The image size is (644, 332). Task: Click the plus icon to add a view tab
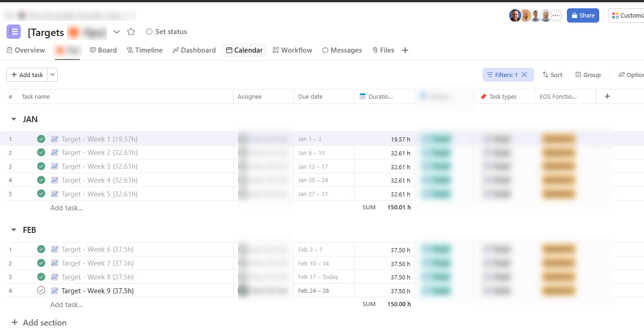[405, 50]
